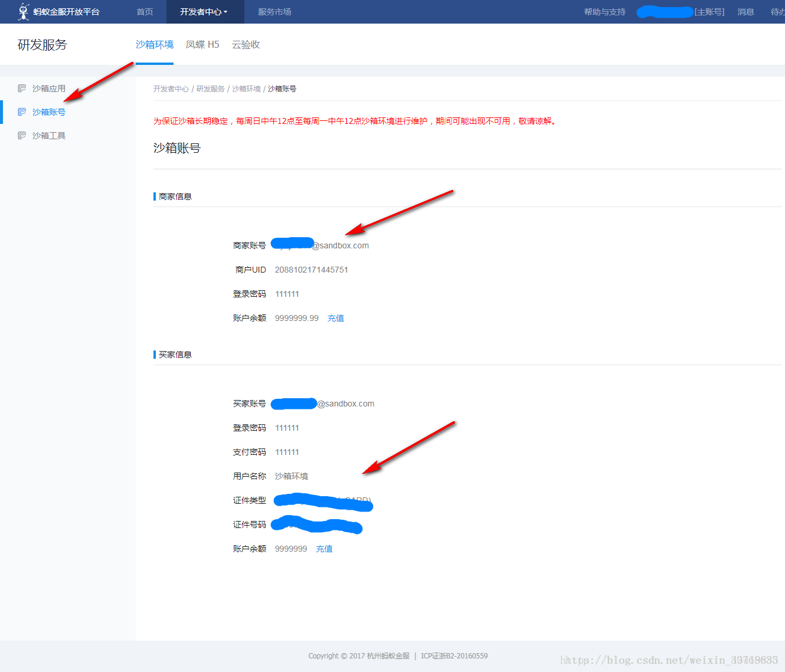785x672 pixels.
Task: Click the 沙箱环境 breadcrumb link
Action: tap(246, 89)
